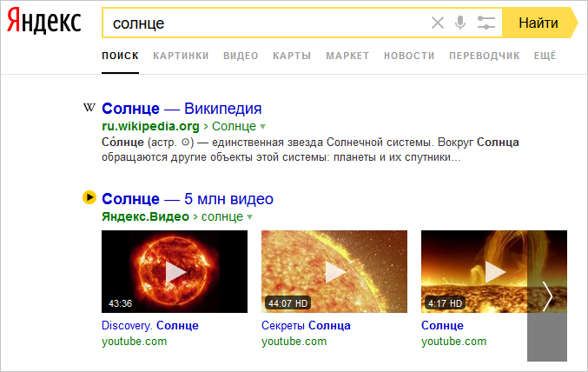Open Discovery. Солнце video title

[x=150, y=325]
